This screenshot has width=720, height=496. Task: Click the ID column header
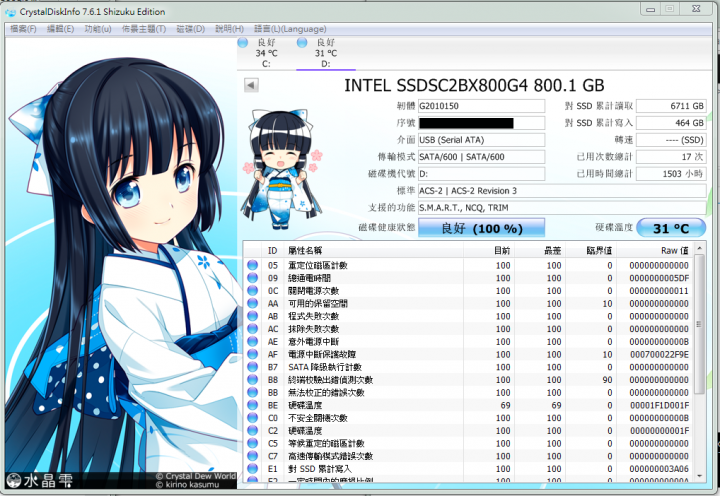[273, 250]
